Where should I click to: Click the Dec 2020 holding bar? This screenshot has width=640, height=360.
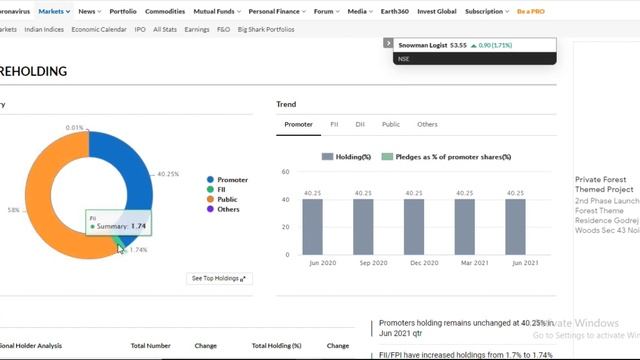(x=414, y=227)
